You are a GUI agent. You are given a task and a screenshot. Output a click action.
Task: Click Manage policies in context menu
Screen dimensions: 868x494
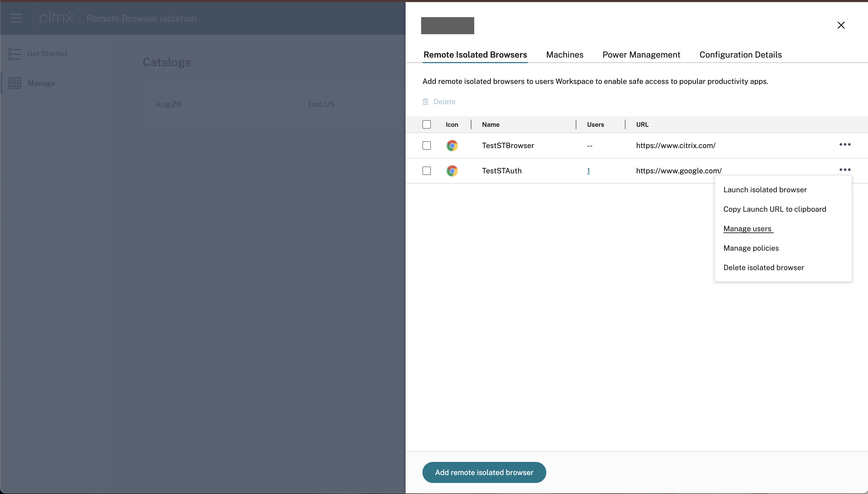click(751, 248)
